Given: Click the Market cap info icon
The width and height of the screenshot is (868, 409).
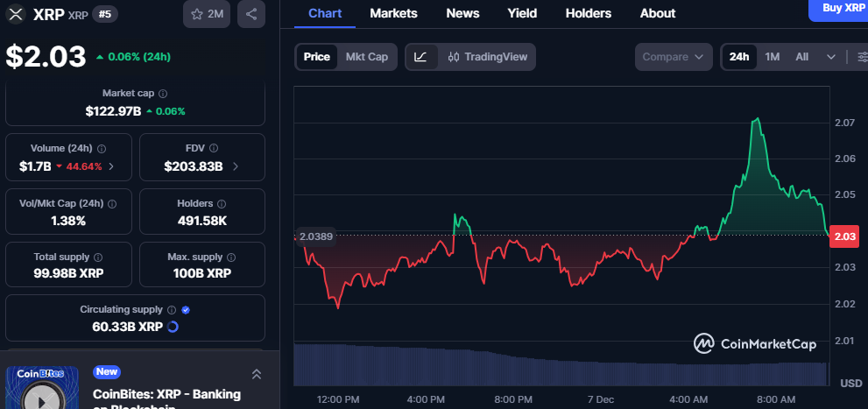Looking at the screenshot, I should pyautogui.click(x=163, y=93).
